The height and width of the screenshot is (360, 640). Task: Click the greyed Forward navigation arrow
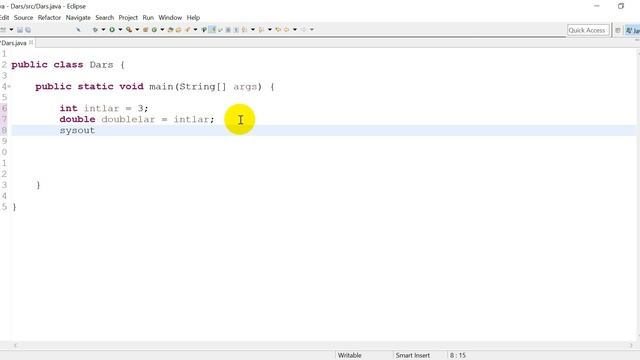303,29
